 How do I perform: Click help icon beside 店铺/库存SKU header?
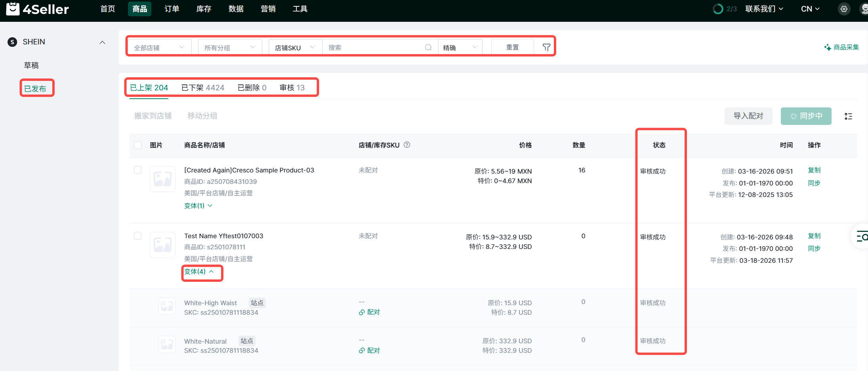[407, 145]
